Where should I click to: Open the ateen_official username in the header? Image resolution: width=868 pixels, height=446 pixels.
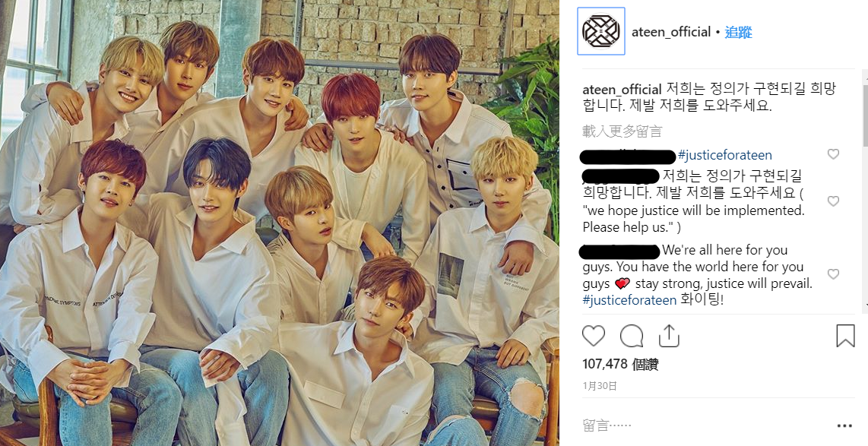point(671,32)
